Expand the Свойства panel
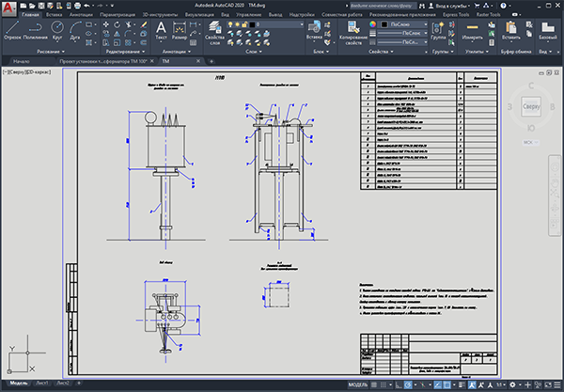 380,52
